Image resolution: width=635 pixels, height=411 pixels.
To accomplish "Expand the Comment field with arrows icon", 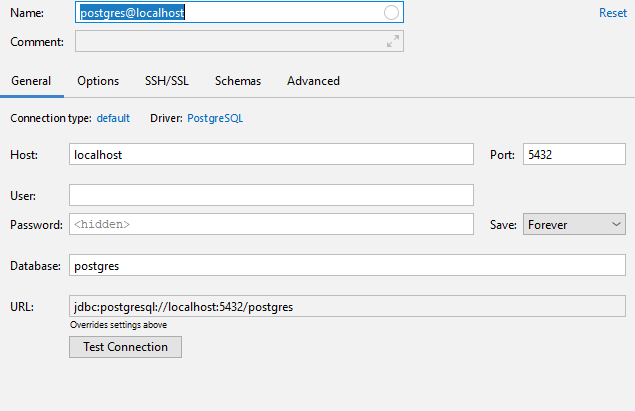I will (392, 41).
